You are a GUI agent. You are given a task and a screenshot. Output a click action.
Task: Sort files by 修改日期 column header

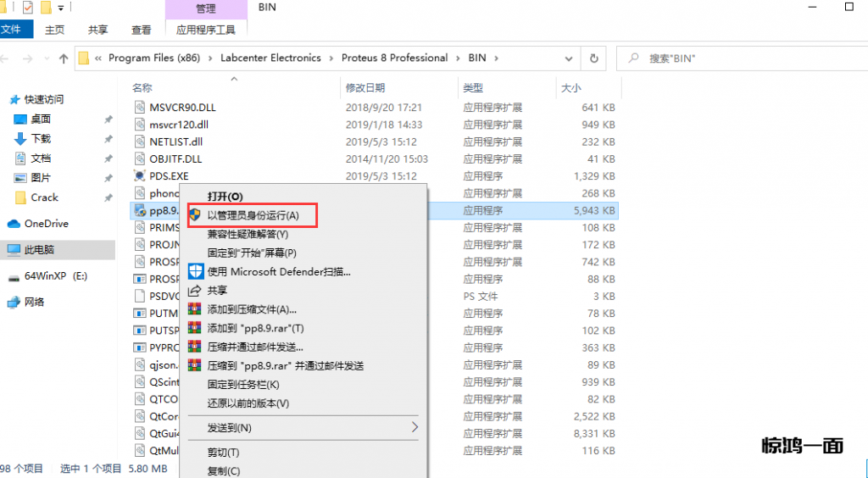pos(365,88)
